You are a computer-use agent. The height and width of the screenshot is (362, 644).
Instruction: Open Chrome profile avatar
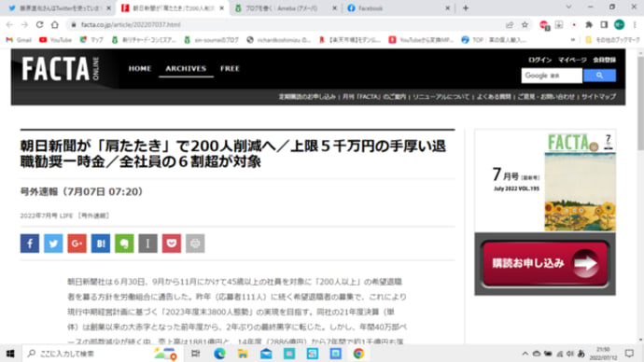[619, 24]
